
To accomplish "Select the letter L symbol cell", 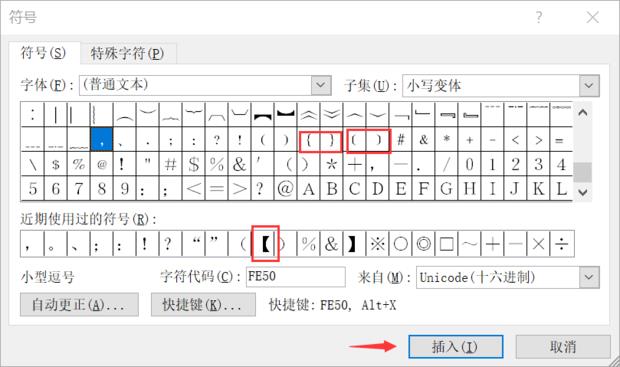I will (x=561, y=188).
